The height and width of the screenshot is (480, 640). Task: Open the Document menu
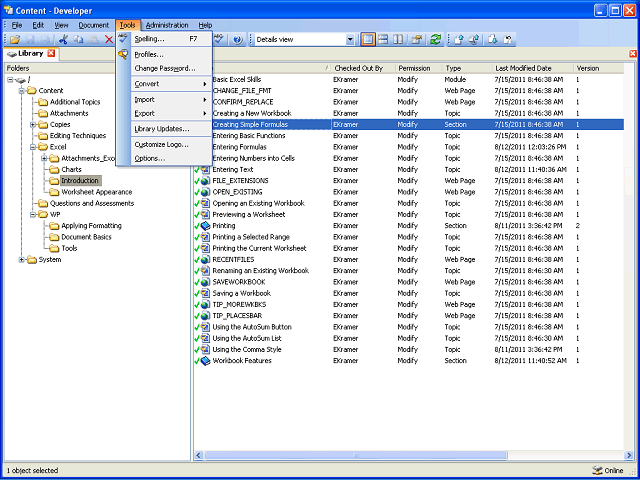(x=93, y=25)
